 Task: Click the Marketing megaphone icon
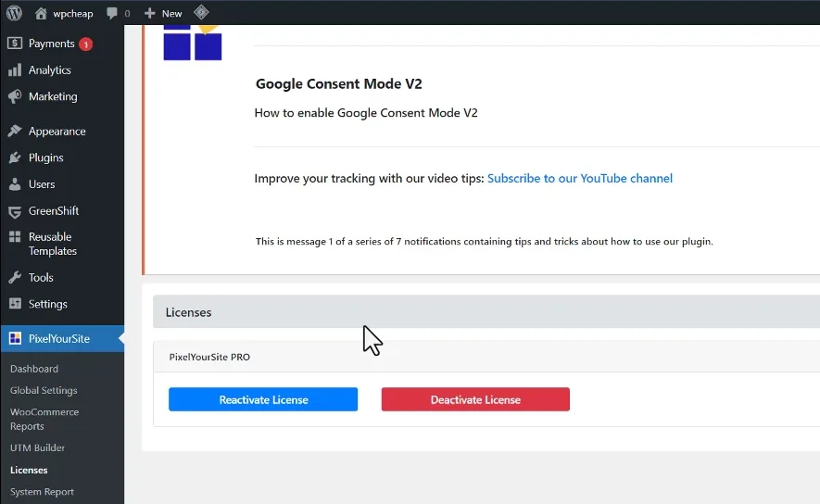[15, 96]
